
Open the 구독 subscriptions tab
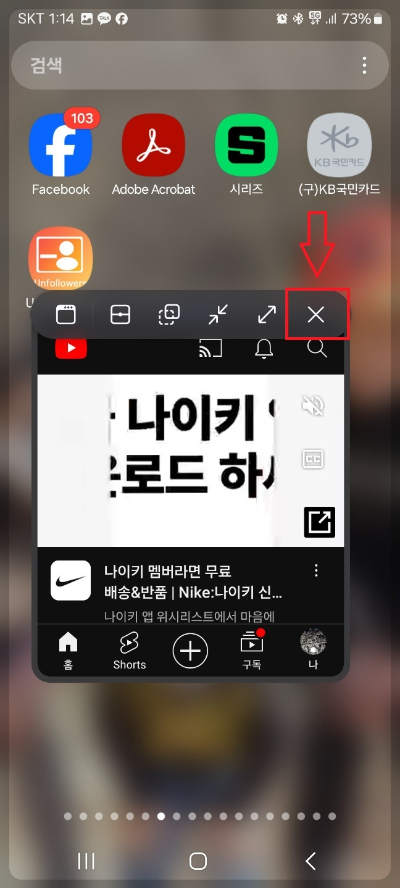coord(252,649)
